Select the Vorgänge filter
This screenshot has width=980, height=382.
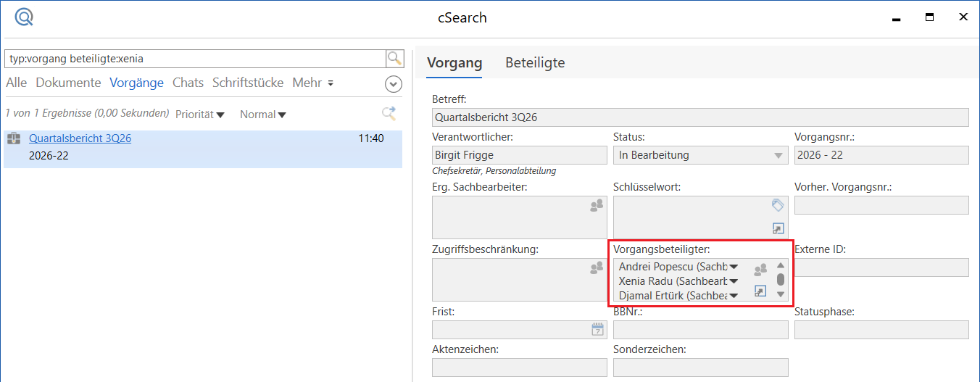tap(137, 83)
